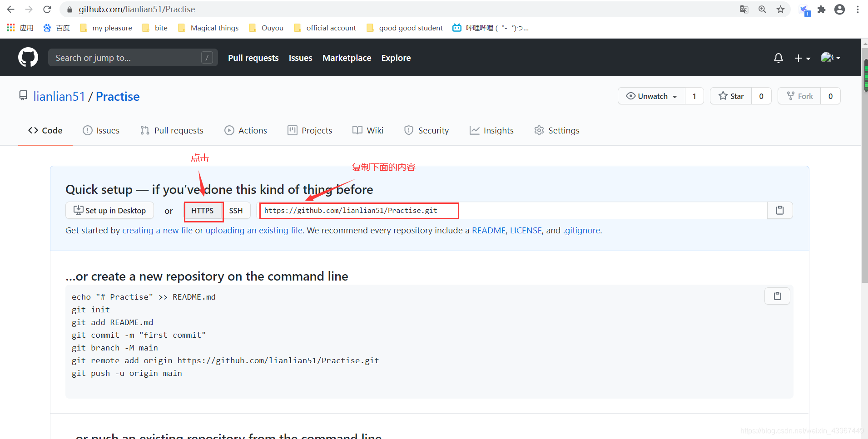
Task: Open the bilibili bookmark
Action: [x=491, y=28]
